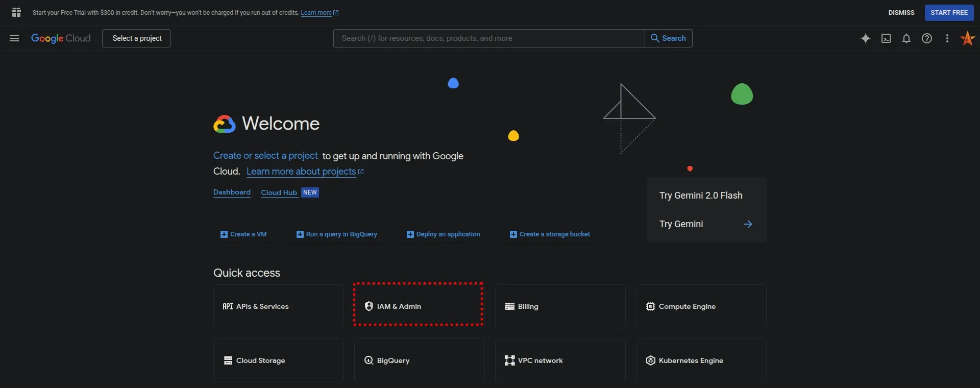The image size is (980, 388).
Task: Click the APIs & Services card
Action: click(278, 306)
